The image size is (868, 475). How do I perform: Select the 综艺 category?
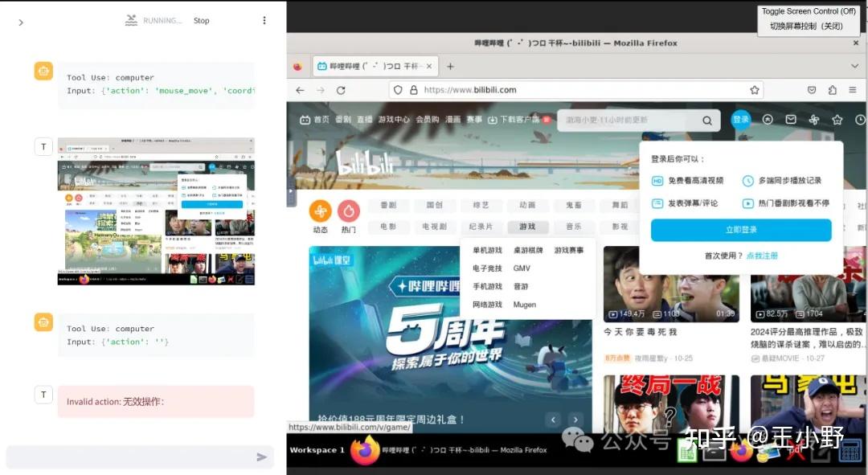tap(481, 205)
